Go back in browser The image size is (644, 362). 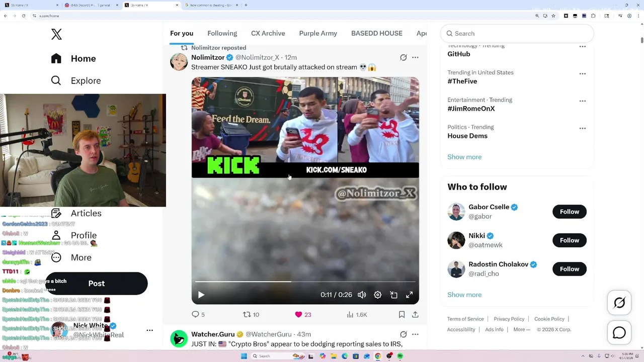click(6, 16)
